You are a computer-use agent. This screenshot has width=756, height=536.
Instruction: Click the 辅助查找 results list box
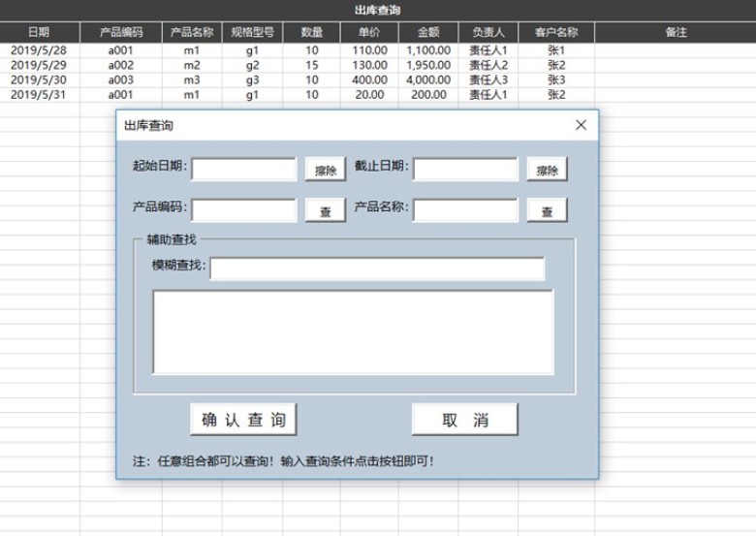pos(354,332)
